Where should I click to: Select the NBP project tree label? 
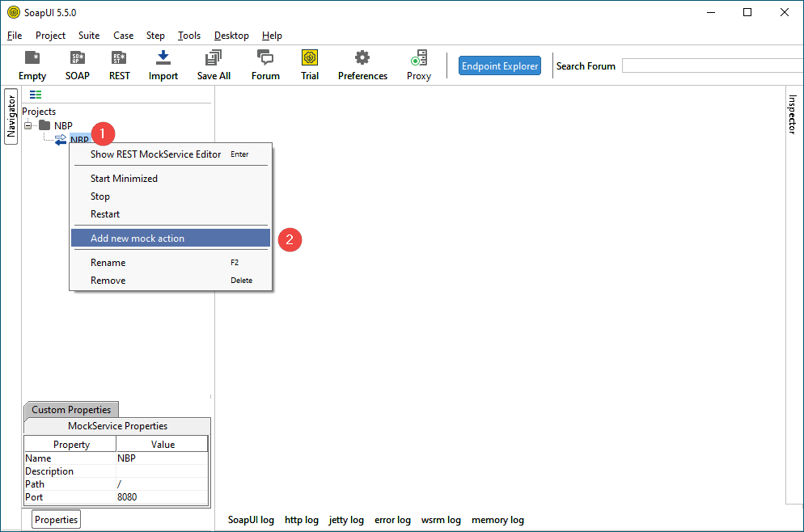(63, 125)
